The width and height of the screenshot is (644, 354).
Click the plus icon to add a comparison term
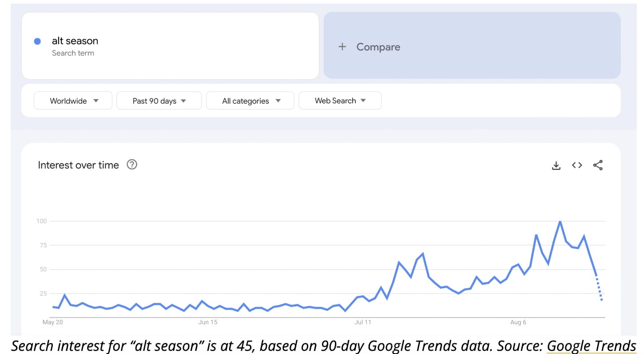coord(342,46)
